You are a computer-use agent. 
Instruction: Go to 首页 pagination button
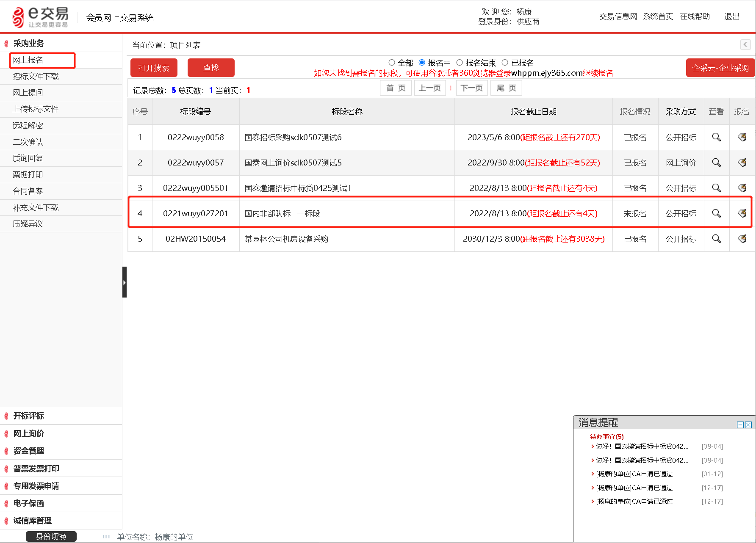tap(396, 88)
